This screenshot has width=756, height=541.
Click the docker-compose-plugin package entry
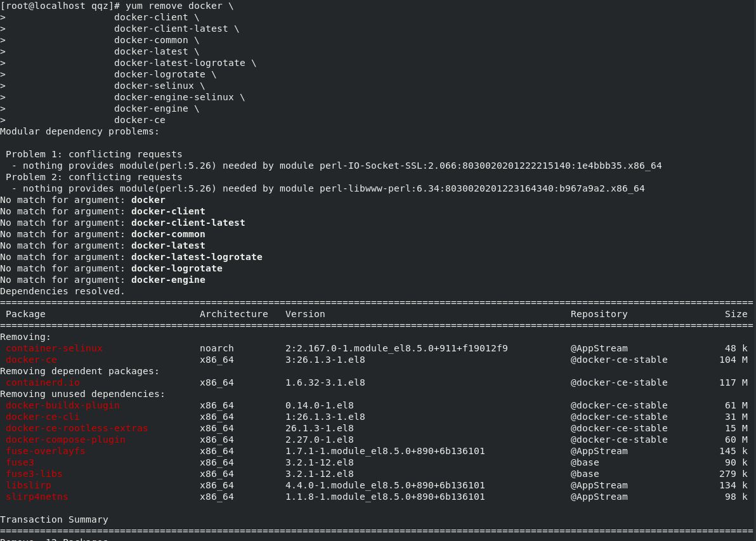coord(65,440)
